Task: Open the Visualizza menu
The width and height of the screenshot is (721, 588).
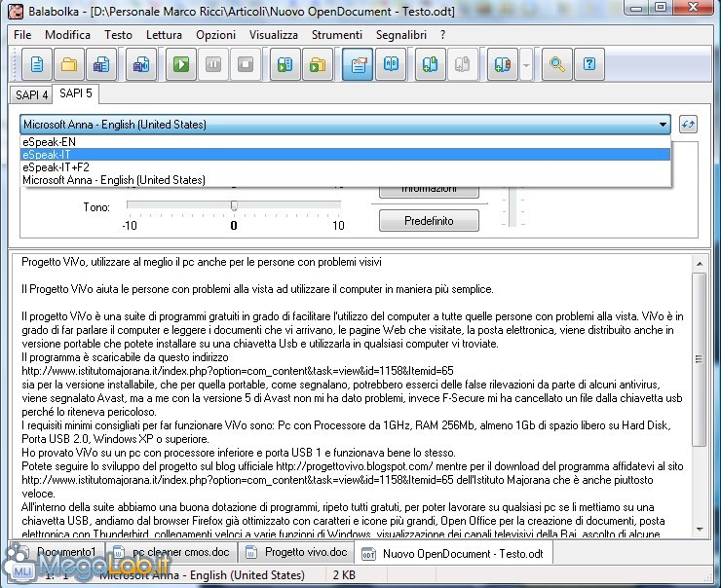Action: 273,35
